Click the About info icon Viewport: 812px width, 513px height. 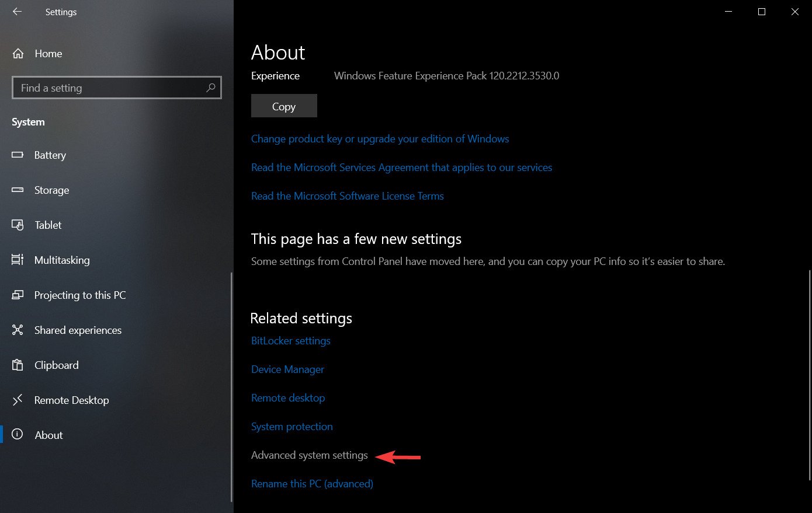pyautogui.click(x=18, y=435)
